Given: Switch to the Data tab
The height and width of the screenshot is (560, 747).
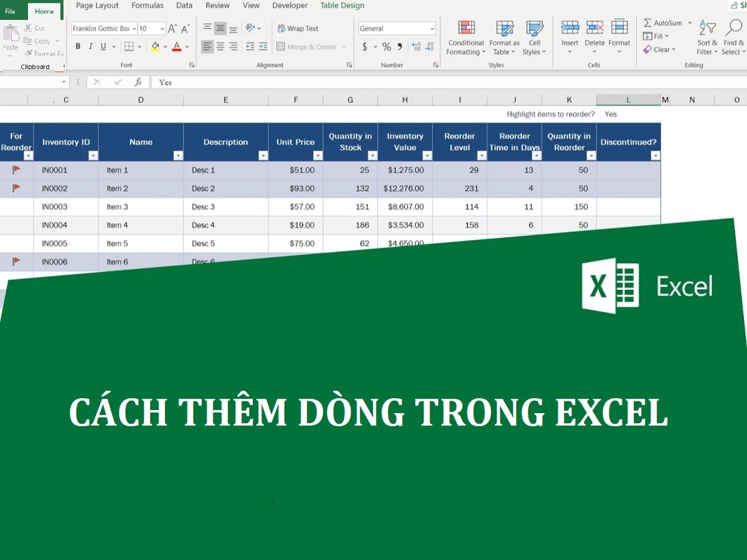Looking at the screenshot, I should pos(184,6).
